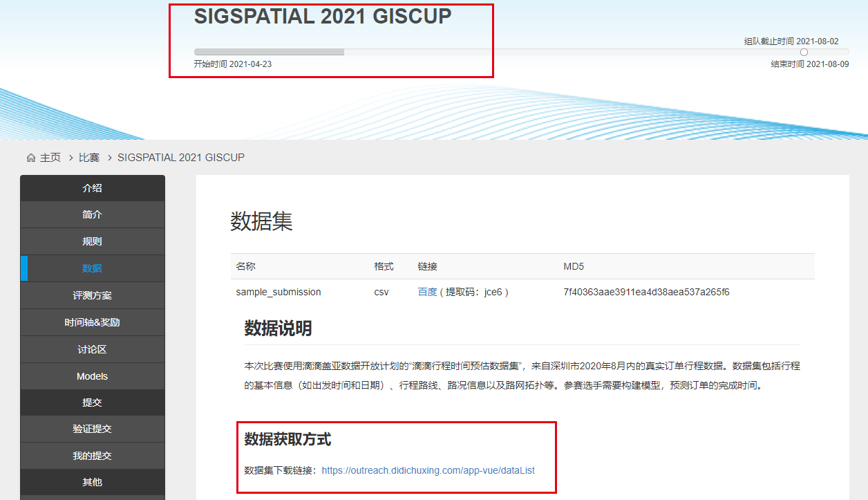Open the 讨论区 sidebar item

pyautogui.click(x=93, y=349)
